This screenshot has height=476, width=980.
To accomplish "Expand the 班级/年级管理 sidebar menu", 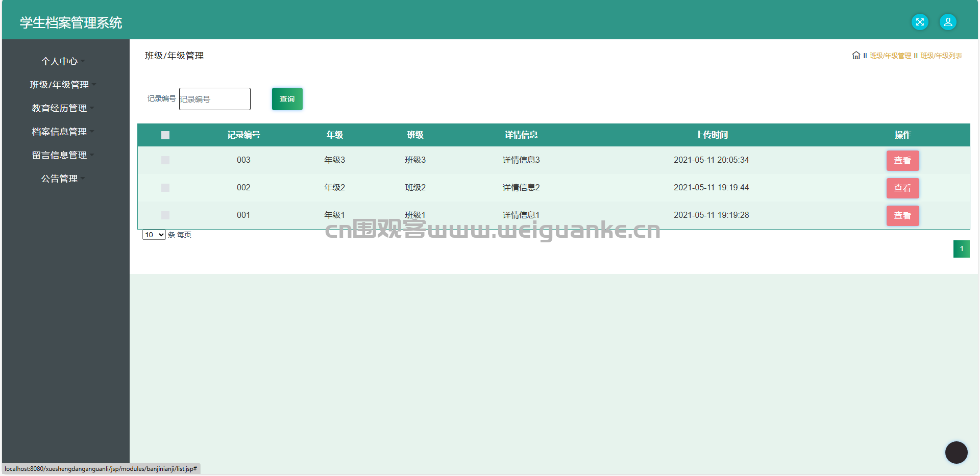I will click(x=63, y=85).
